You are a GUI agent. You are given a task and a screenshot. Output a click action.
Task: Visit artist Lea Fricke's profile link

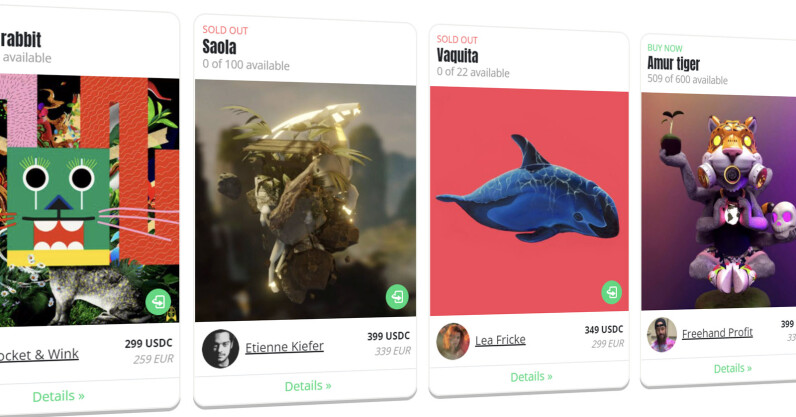click(x=500, y=340)
